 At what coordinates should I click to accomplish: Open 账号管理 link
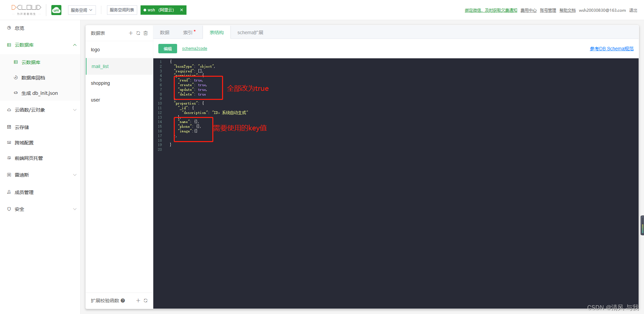[x=548, y=10]
